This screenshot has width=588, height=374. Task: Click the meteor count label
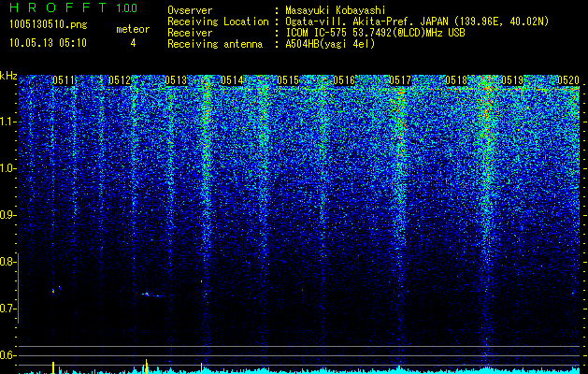pyautogui.click(x=133, y=29)
